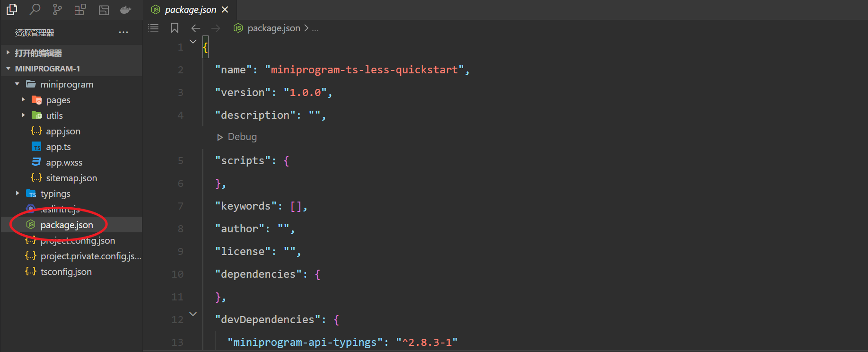Select the typings folder label
Screen dimensions: 868x352
pyautogui.click(x=55, y=194)
